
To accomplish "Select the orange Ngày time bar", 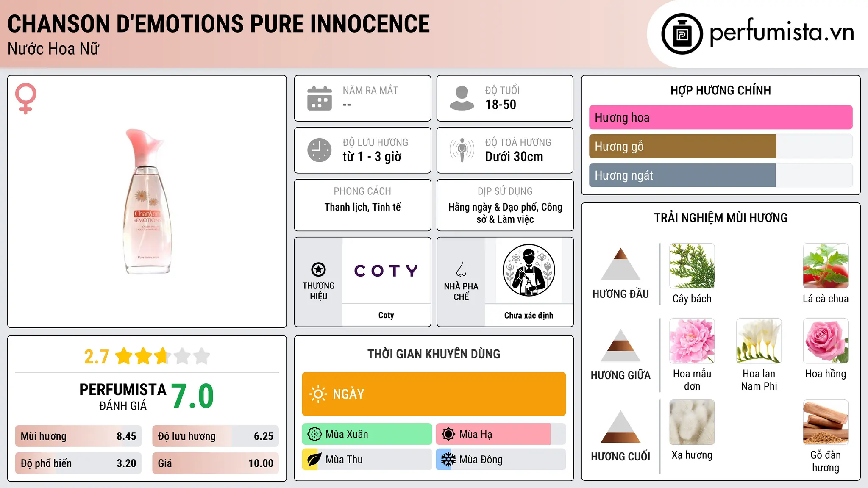I will (x=434, y=394).
